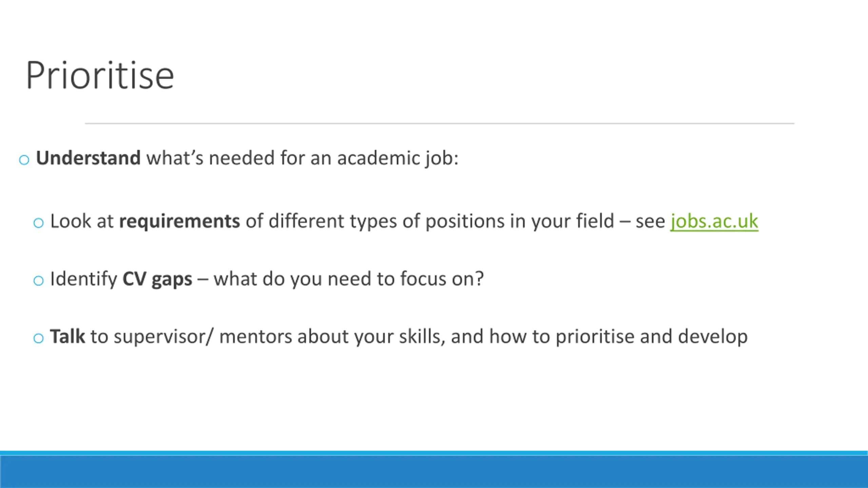Click the thin light blue footer stripe
868x488 pixels.
[434, 453]
